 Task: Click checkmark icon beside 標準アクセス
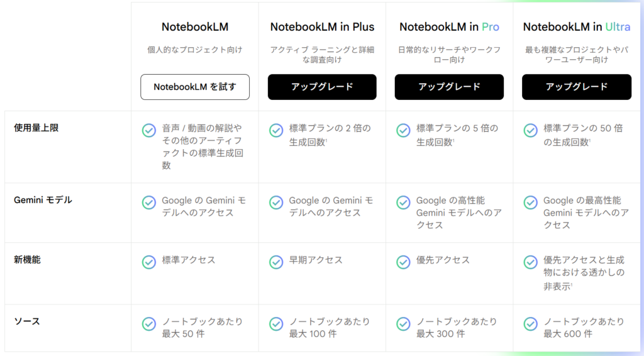click(x=149, y=262)
